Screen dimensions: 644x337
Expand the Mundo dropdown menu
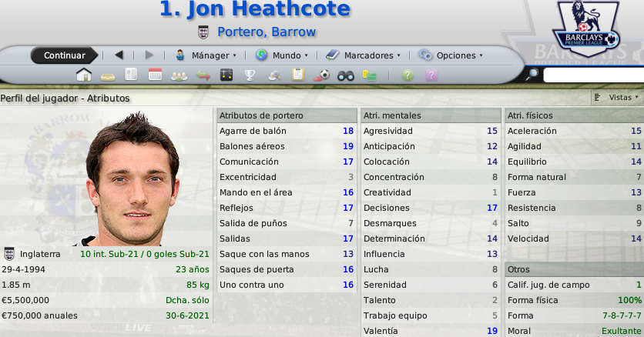click(x=282, y=55)
